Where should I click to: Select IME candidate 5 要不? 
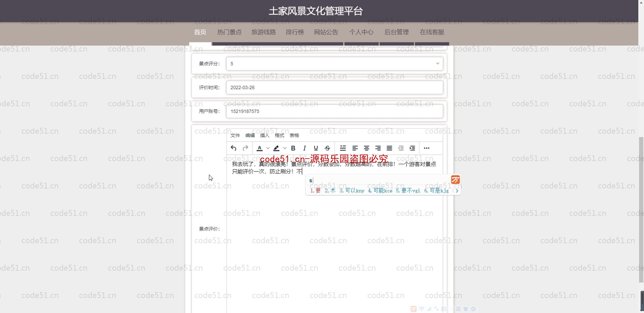click(x=408, y=191)
